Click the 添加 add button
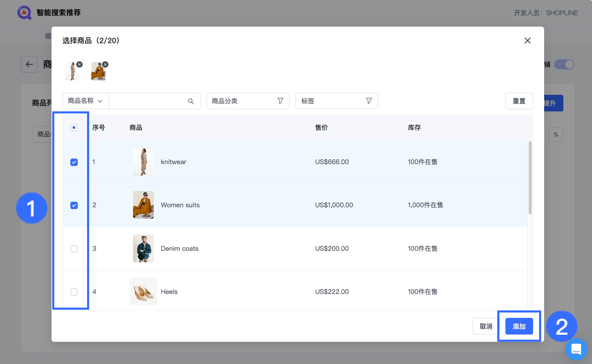 point(519,326)
